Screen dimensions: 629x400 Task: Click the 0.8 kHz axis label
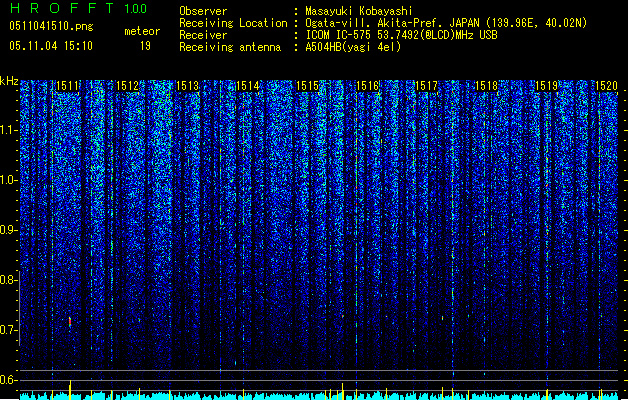click(9, 280)
